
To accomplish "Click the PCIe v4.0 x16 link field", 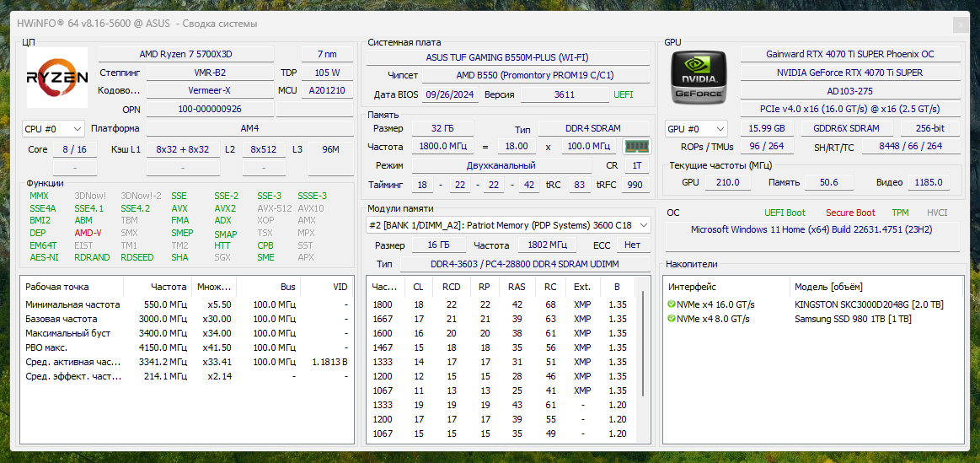I will (x=849, y=110).
